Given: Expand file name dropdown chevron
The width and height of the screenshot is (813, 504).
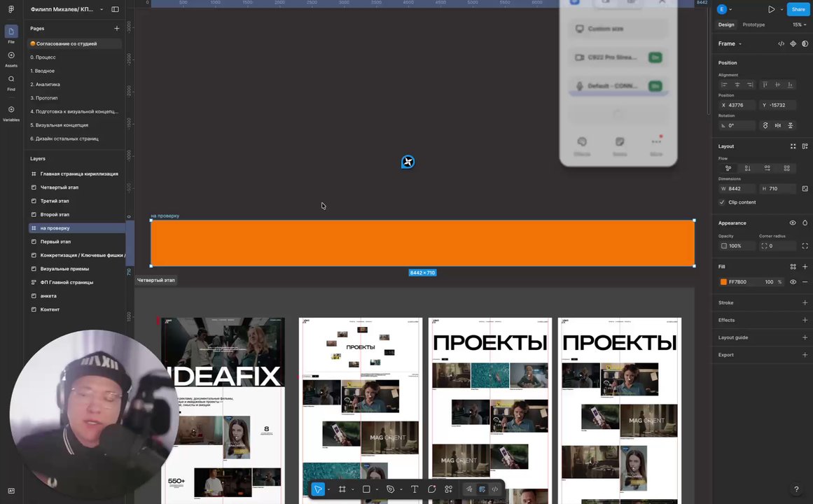Looking at the screenshot, I should pos(102,9).
